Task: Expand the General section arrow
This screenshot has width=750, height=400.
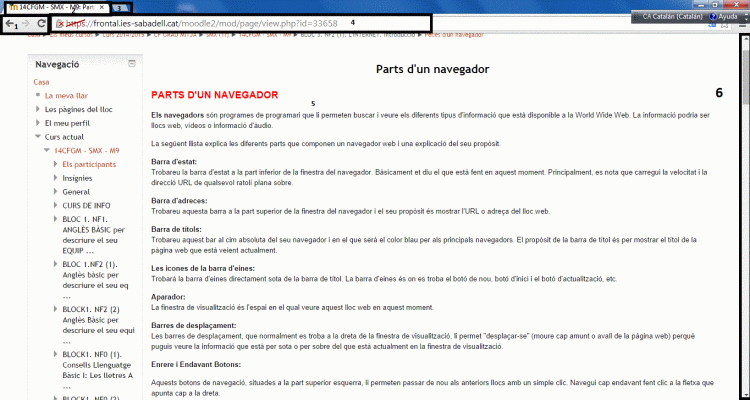Action: coord(55,192)
